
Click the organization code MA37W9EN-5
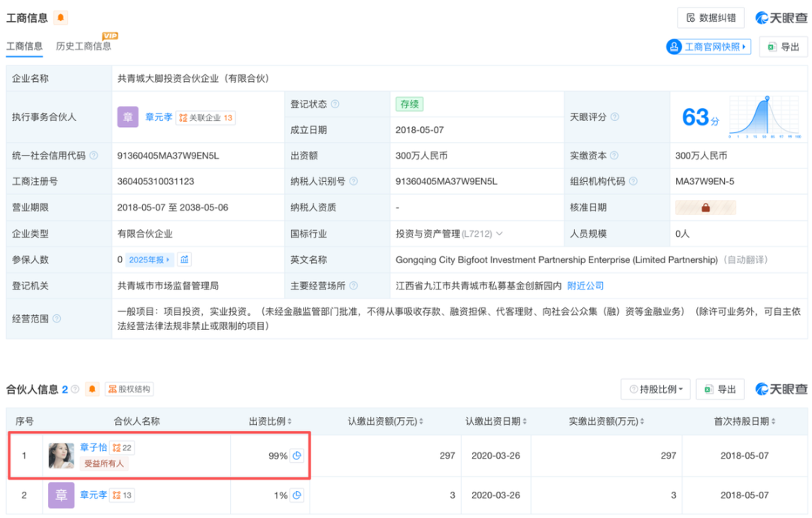click(x=704, y=181)
